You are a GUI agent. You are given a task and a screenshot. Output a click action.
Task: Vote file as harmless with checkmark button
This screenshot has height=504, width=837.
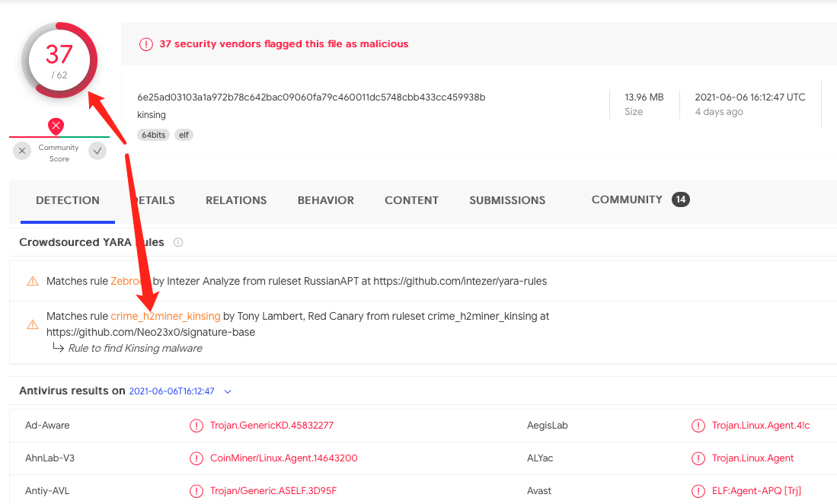[x=97, y=151]
